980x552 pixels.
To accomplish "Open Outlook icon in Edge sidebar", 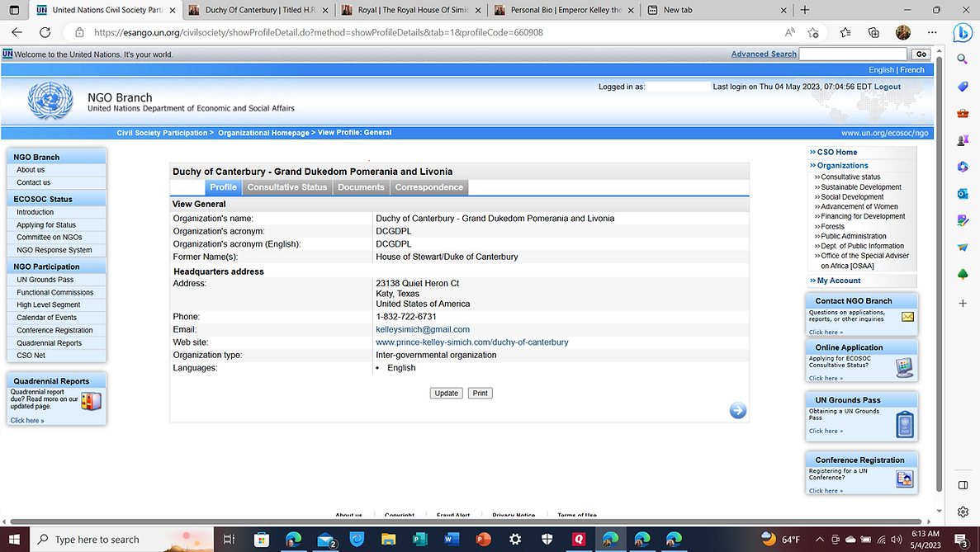I will pos(963,194).
